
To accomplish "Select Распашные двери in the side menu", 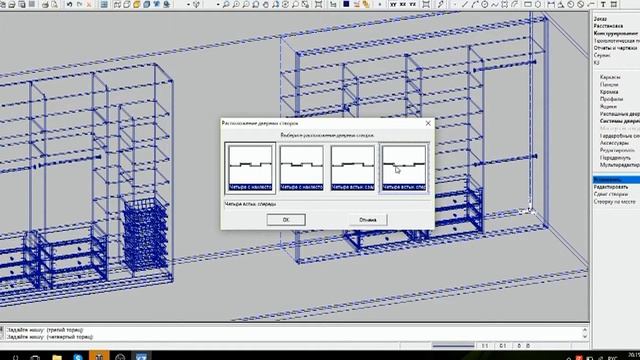I will [x=620, y=113].
